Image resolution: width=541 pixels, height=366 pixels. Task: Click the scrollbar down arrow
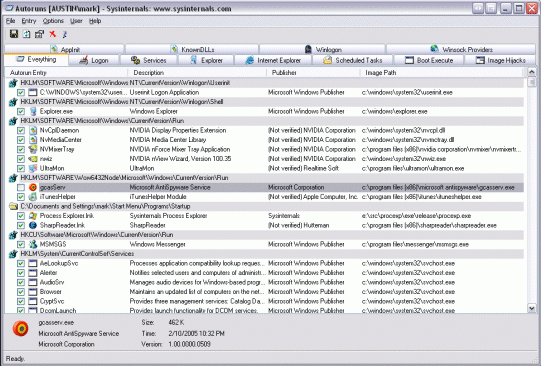pos(531,308)
